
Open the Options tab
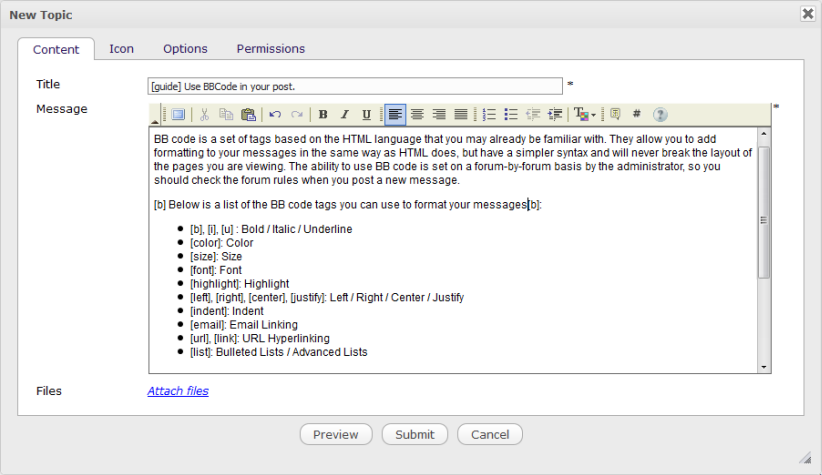tap(185, 48)
